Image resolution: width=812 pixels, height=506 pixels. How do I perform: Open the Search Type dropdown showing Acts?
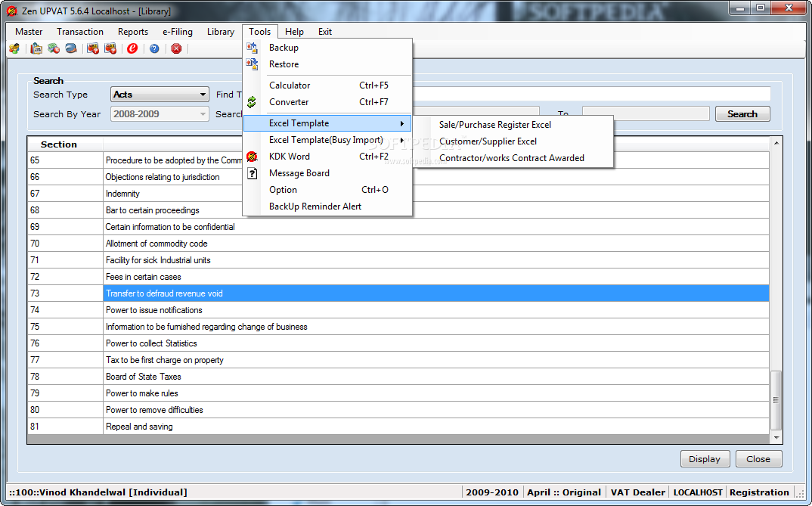point(160,95)
